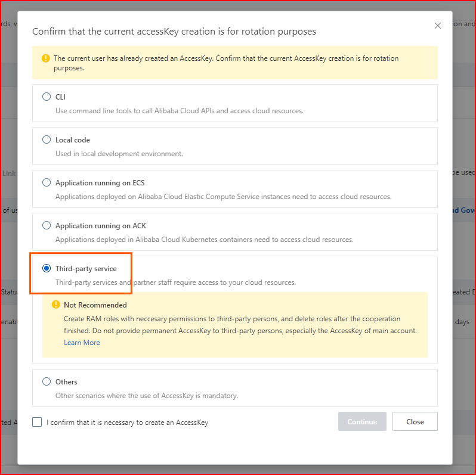Click the selected Third-party service radio button
Viewport: 476px width, 475px height.
click(47, 268)
